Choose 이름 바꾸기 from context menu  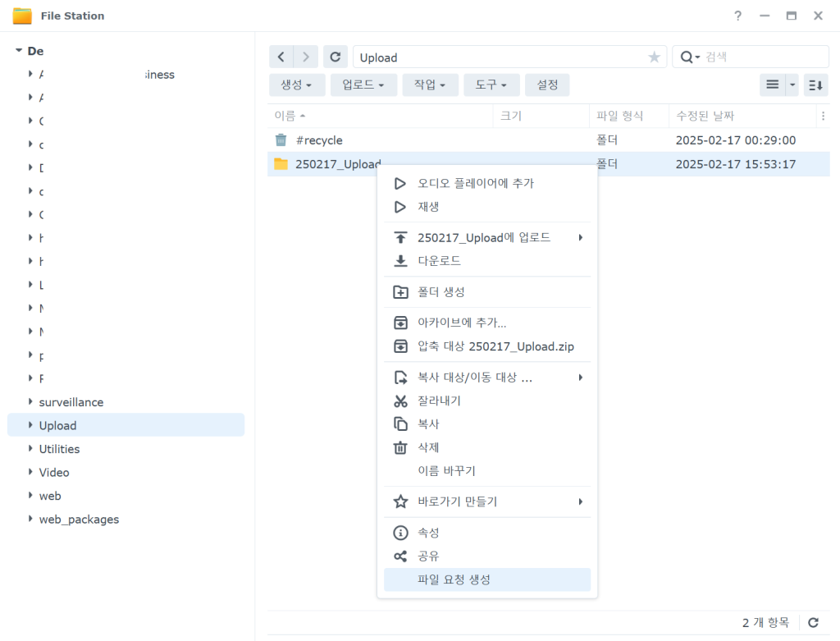tap(487, 470)
